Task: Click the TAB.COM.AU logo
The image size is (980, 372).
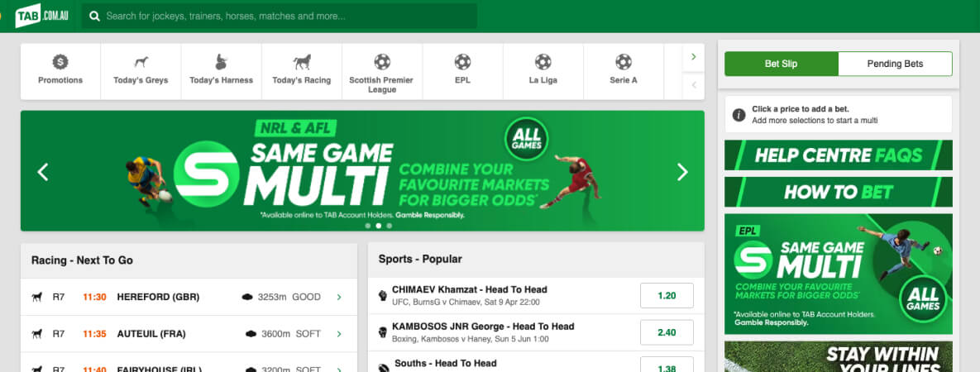Action: pyautogui.click(x=42, y=16)
